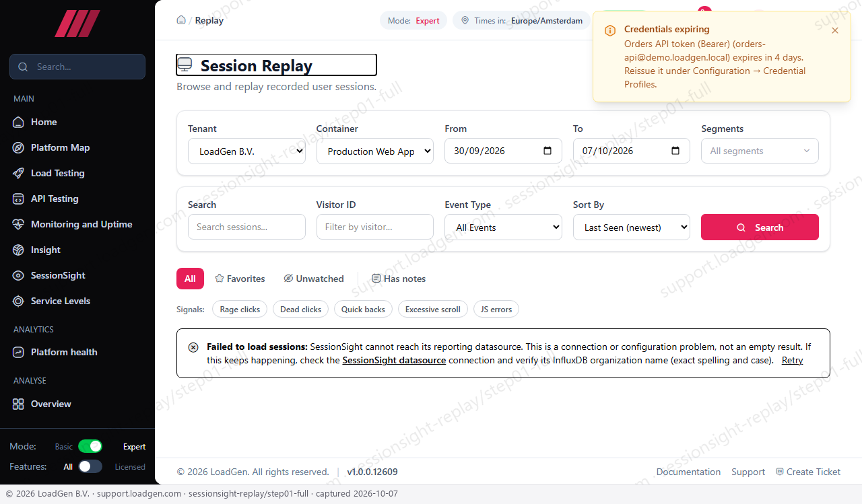The height and width of the screenshot is (504, 862).
Task: Open the Sort By dropdown
Action: tap(632, 227)
